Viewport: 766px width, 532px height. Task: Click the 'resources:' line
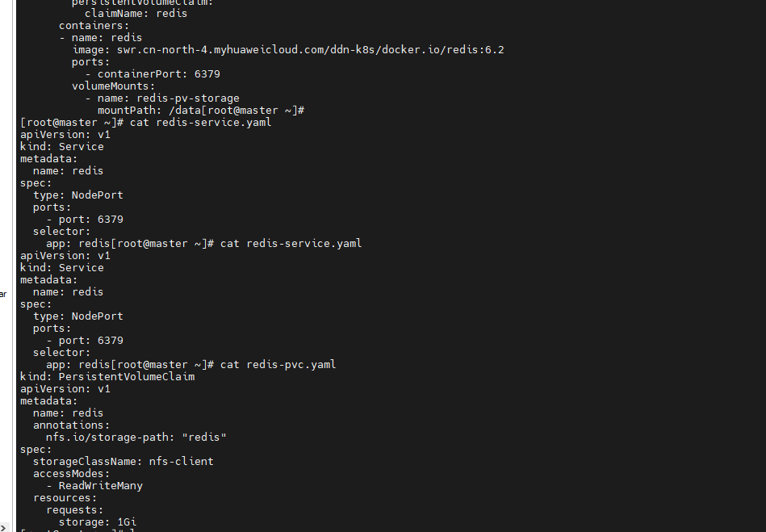click(65, 497)
